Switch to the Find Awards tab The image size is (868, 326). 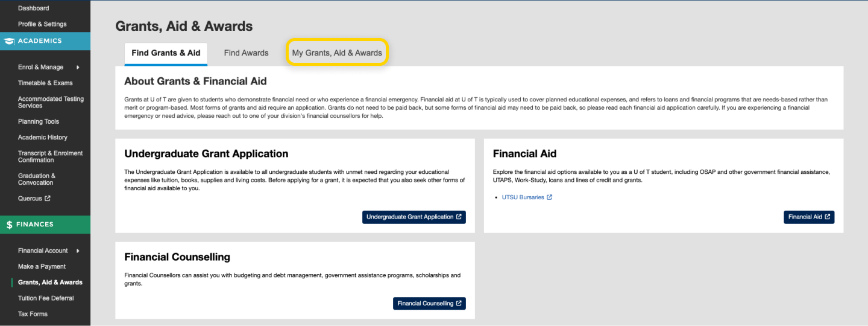[246, 53]
